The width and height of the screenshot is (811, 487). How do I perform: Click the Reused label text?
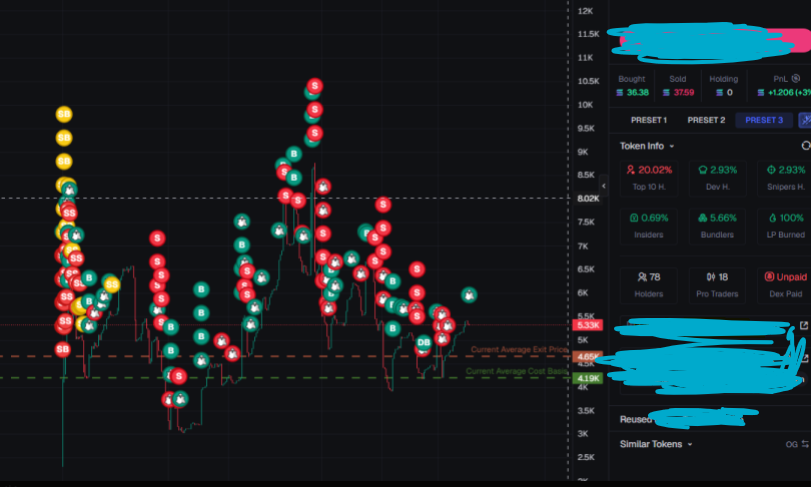pos(636,419)
